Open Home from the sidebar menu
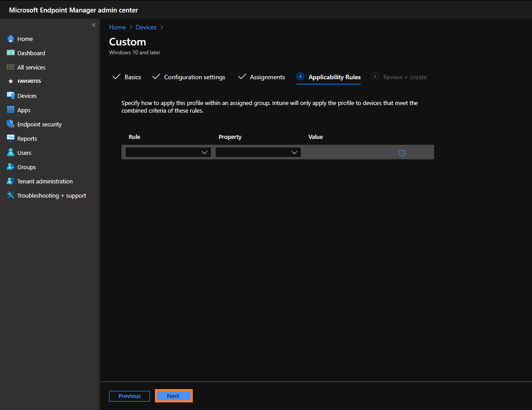The image size is (532, 410). click(25, 39)
